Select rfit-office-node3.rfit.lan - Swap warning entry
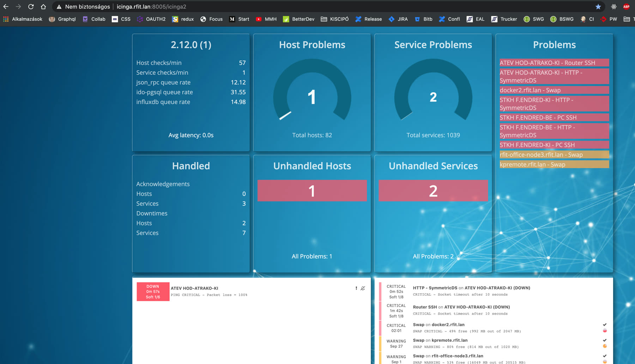Image resolution: width=635 pixels, height=364 pixels. coord(554,154)
